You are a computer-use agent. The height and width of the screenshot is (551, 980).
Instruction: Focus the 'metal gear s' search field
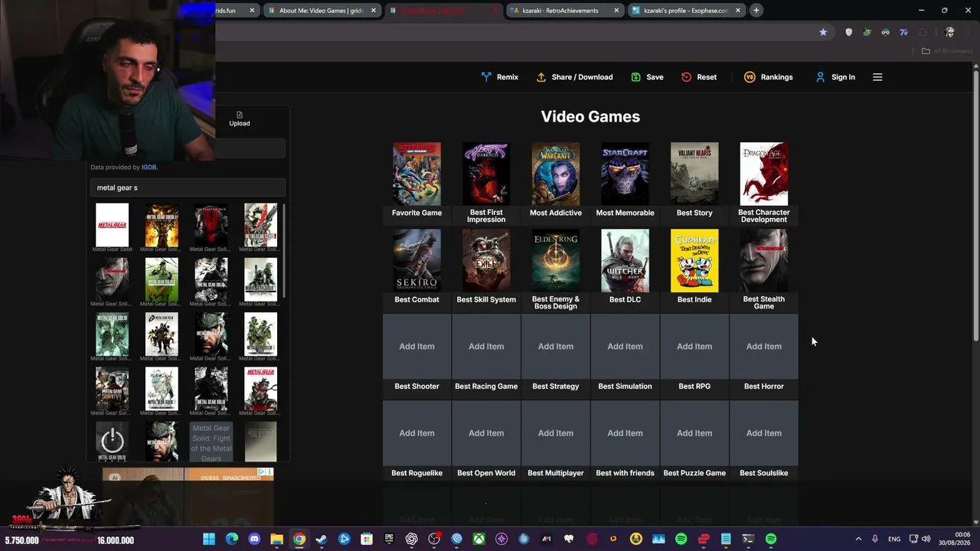click(188, 187)
